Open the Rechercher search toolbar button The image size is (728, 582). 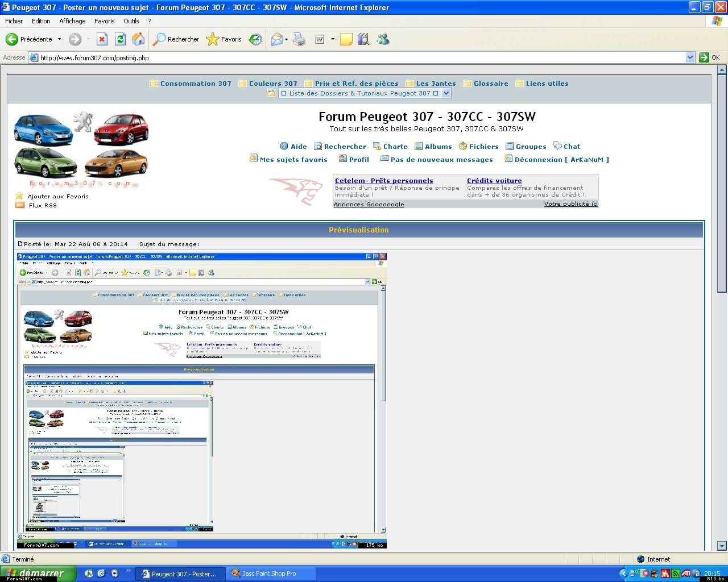coord(176,39)
